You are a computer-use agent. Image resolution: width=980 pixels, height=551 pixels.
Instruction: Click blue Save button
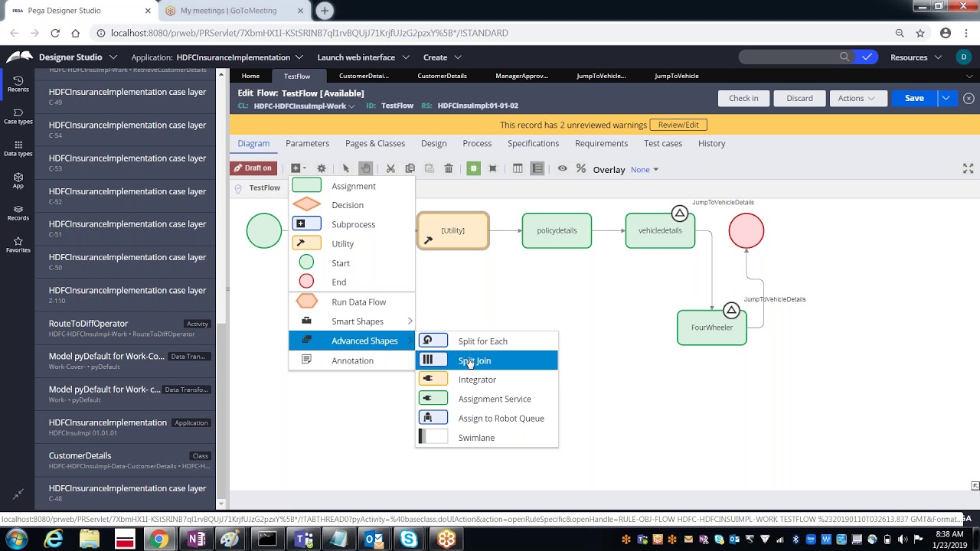point(914,98)
